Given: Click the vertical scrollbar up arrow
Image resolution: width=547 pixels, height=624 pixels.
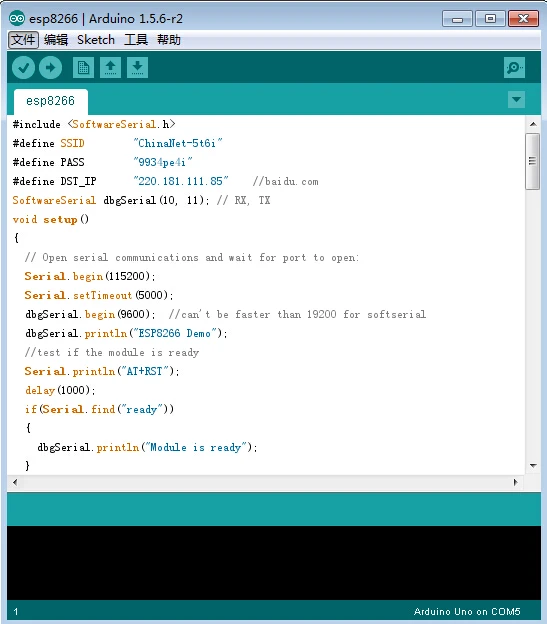Looking at the screenshot, I should point(533,124).
